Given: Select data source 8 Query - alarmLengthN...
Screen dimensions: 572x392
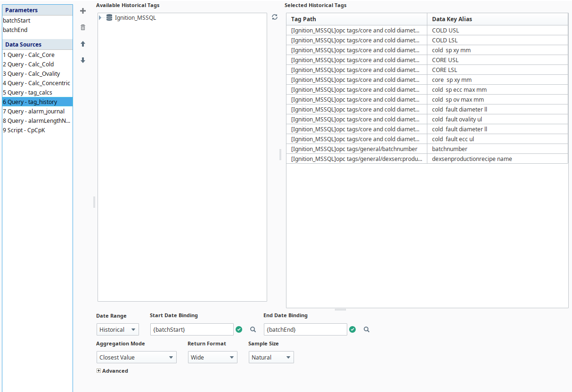Looking at the screenshot, I should (x=38, y=120).
